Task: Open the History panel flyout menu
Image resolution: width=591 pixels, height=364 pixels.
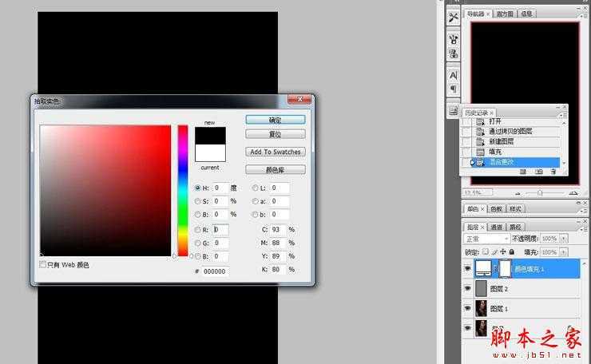Action: 564,115
